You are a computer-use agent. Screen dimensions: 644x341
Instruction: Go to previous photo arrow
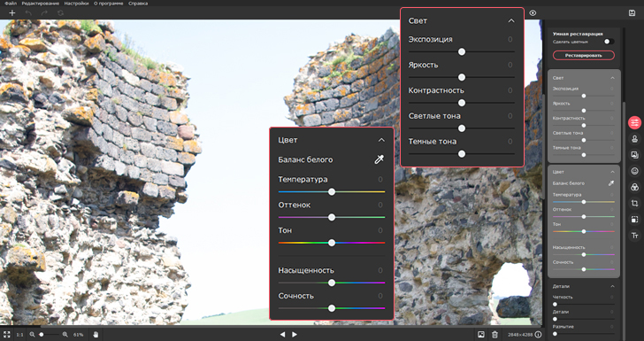coord(282,335)
